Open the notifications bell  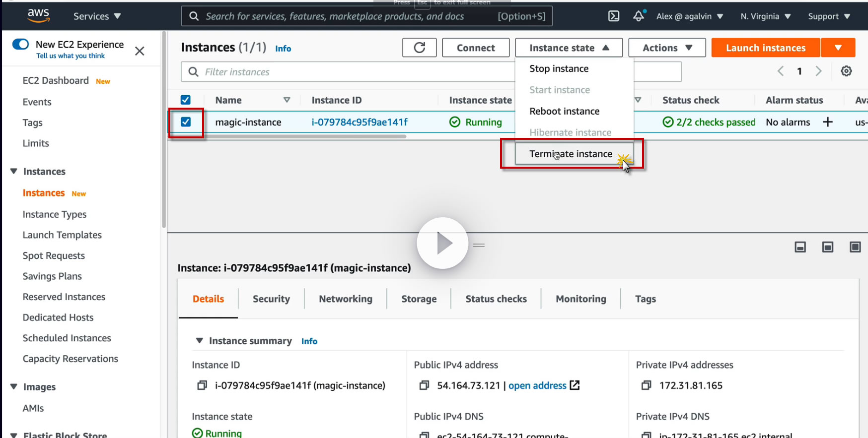click(x=639, y=16)
